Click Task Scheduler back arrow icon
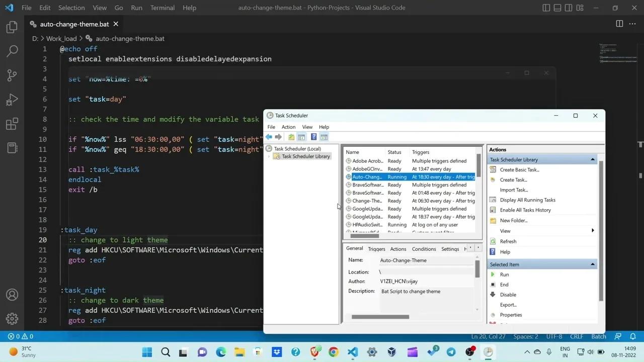The image size is (644, 362). pyautogui.click(x=269, y=137)
